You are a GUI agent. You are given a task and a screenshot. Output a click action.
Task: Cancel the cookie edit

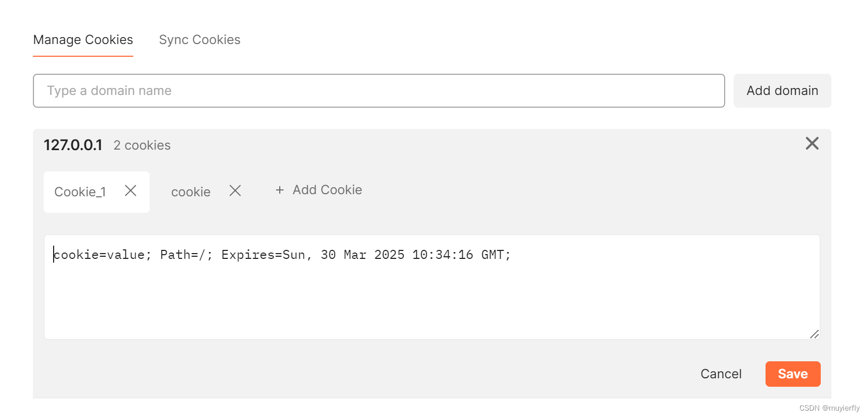pos(721,373)
